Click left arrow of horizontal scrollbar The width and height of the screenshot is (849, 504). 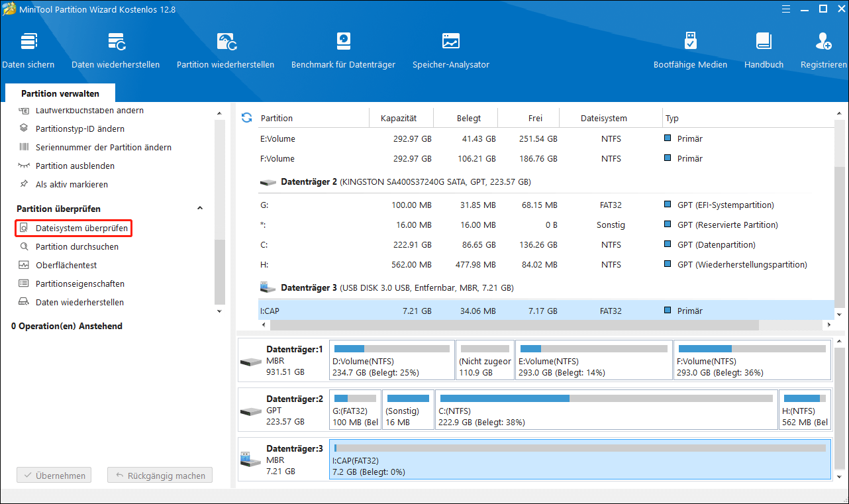click(x=263, y=325)
